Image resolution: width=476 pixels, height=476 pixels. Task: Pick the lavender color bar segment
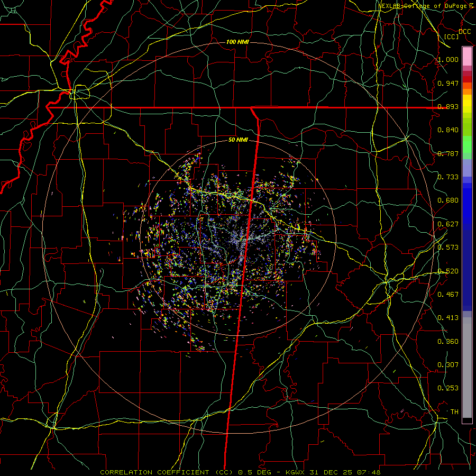coord(467,168)
